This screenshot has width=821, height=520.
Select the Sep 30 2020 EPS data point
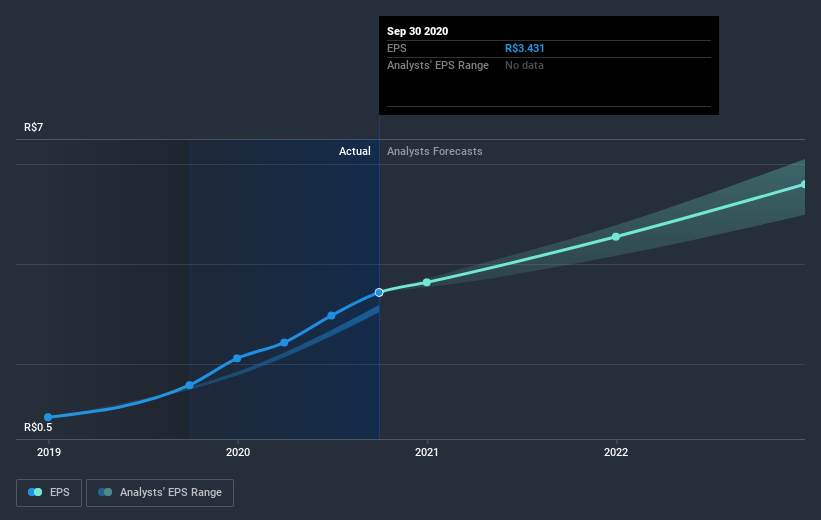point(379,292)
